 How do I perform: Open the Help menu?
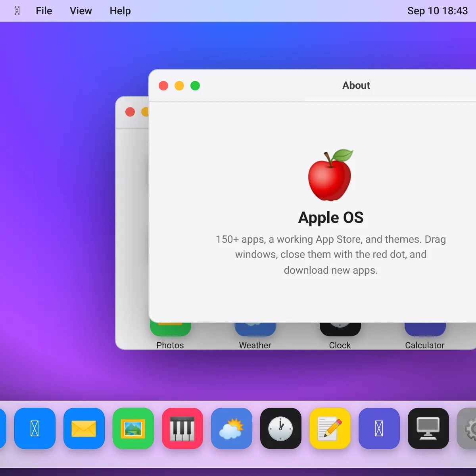(120, 11)
